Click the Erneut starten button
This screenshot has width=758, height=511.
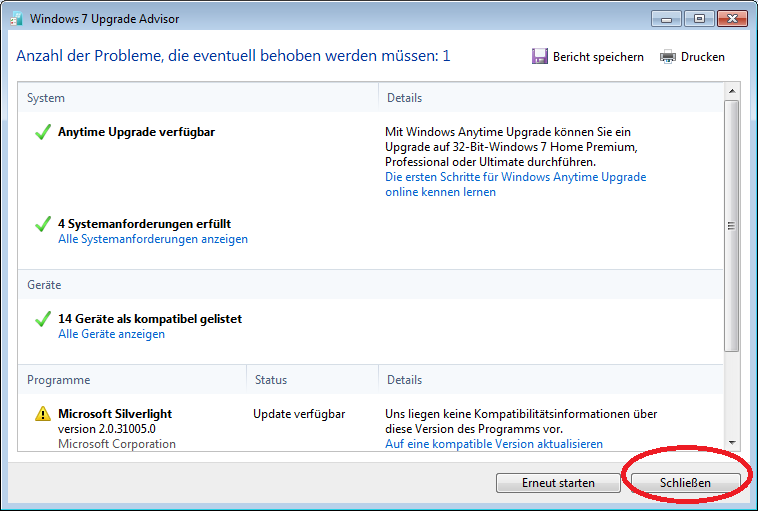pos(558,482)
